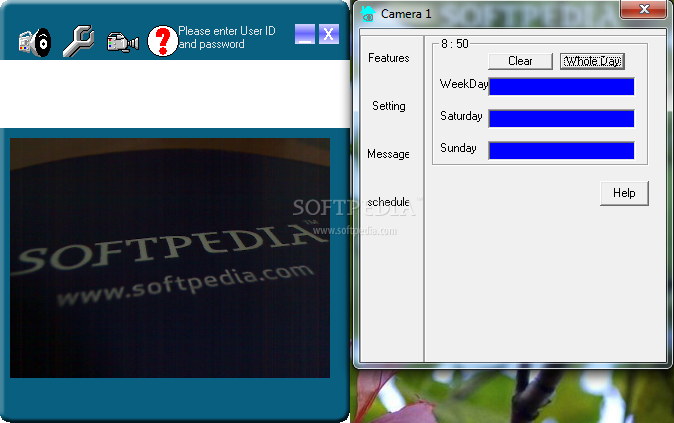Click the WeekDay blue schedule bar
This screenshot has height=423, width=674.
(561, 86)
